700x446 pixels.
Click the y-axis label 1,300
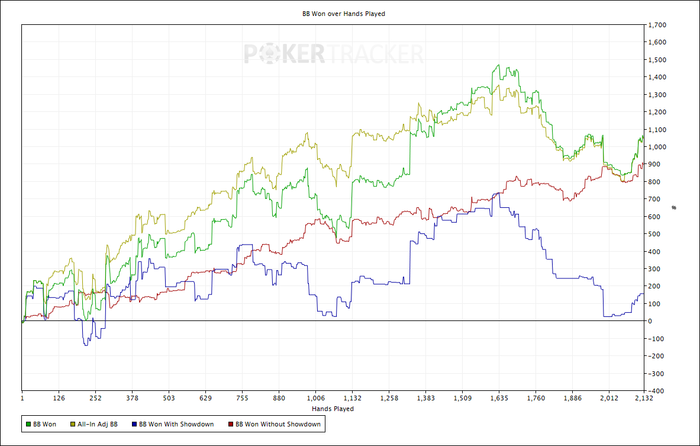(658, 95)
